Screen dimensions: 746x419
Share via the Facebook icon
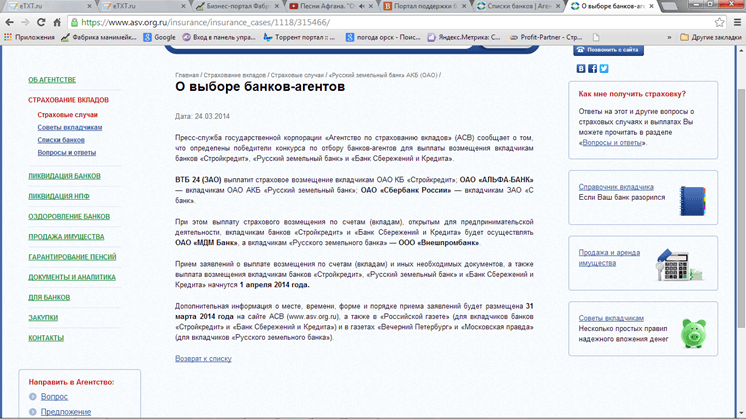point(592,68)
